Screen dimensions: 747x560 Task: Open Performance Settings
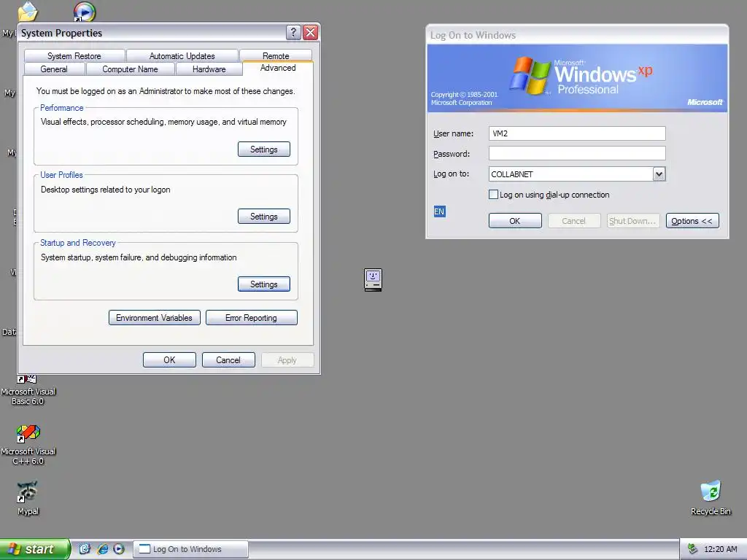(x=264, y=149)
